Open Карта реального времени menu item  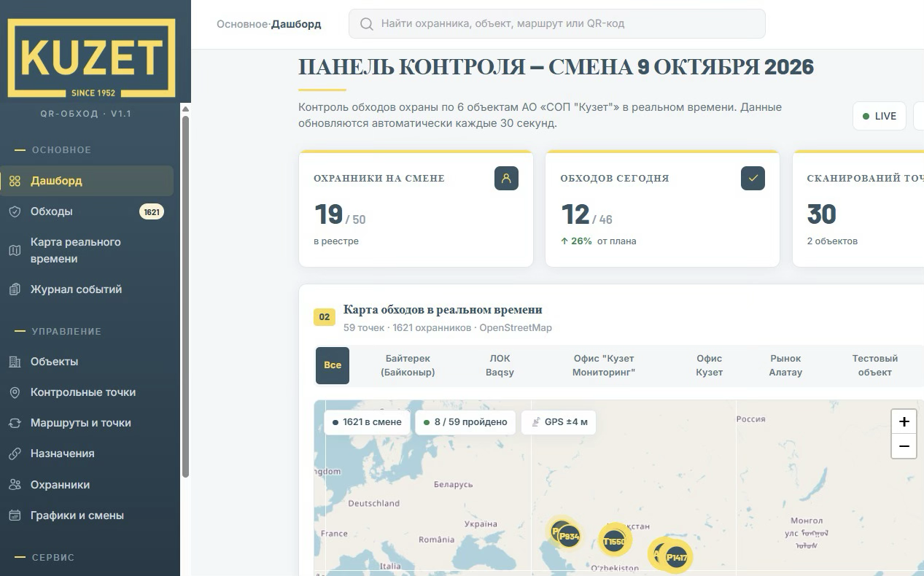tap(87, 250)
